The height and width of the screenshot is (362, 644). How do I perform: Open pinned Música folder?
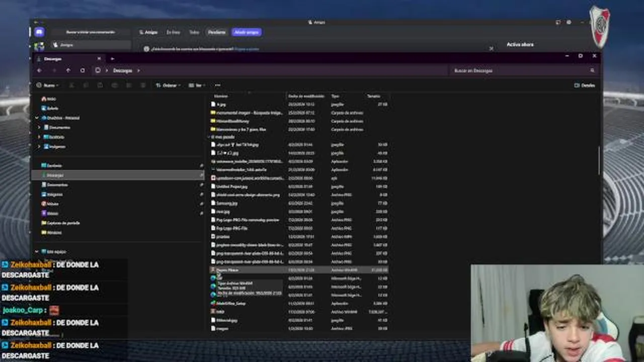(x=50, y=204)
